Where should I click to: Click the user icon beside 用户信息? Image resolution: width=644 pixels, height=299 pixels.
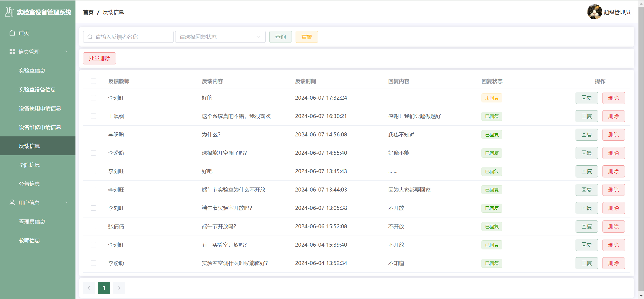tap(12, 203)
